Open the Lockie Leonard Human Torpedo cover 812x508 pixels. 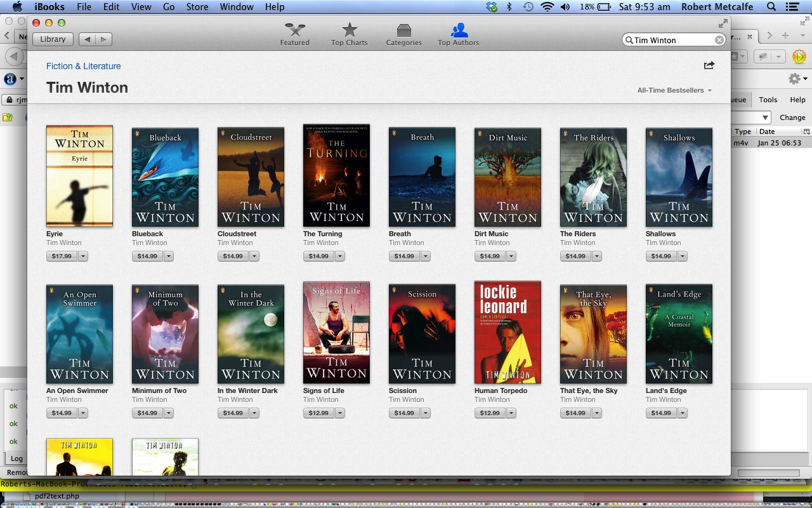507,332
